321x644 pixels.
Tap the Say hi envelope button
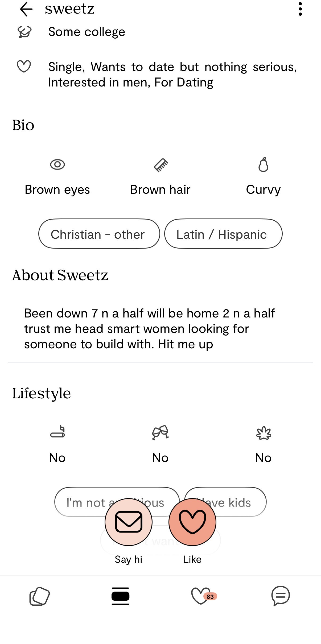click(x=129, y=522)
